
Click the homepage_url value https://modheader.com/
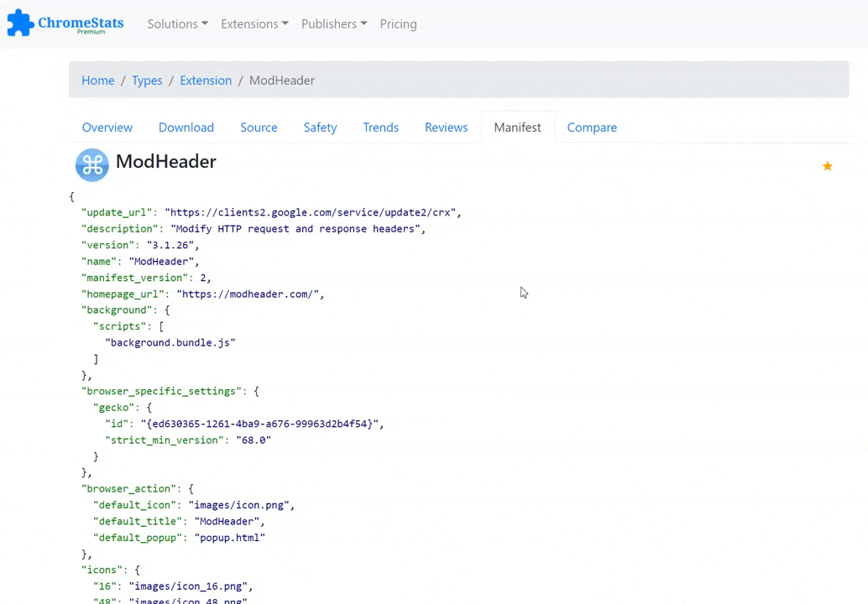coord(248,294)
